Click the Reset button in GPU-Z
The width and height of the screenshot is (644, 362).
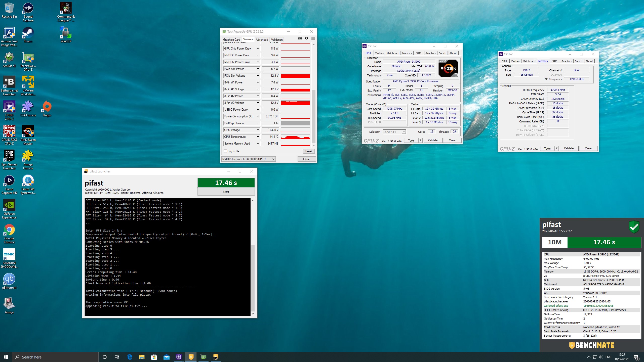[309, 151]
